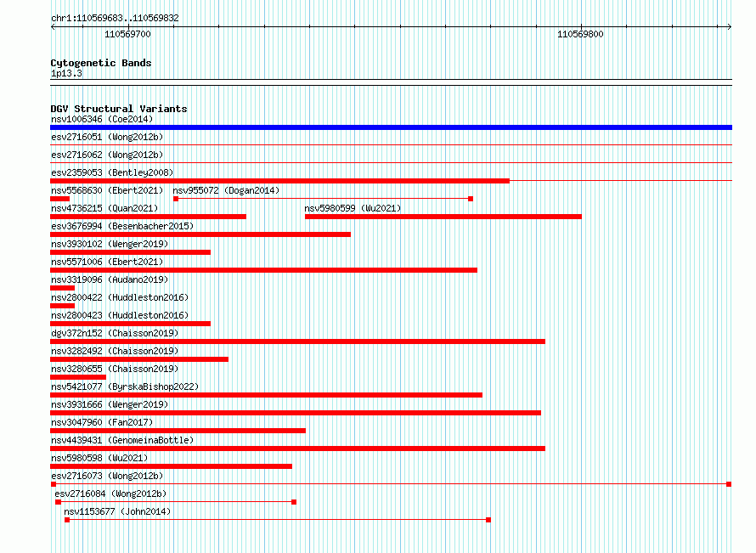Click nsv1153677 (John2014) label
Image resolution: width=756 pixels, height=553 pixels.
point(117,511)
